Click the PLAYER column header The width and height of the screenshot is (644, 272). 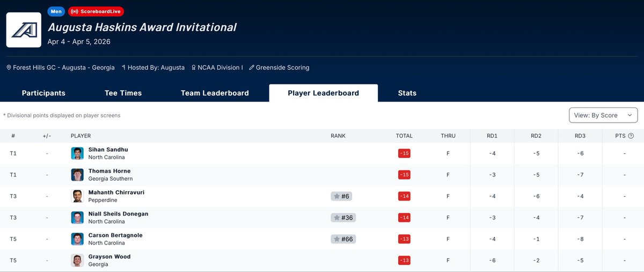point(80,136)
